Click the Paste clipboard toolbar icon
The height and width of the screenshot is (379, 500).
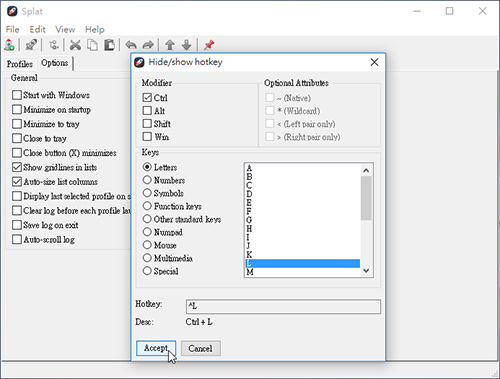(x=109, y=45)
